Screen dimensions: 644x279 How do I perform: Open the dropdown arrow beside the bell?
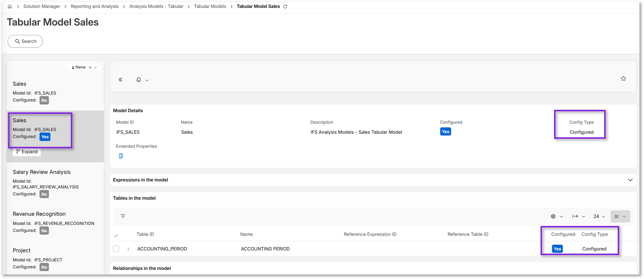[147, 80]
